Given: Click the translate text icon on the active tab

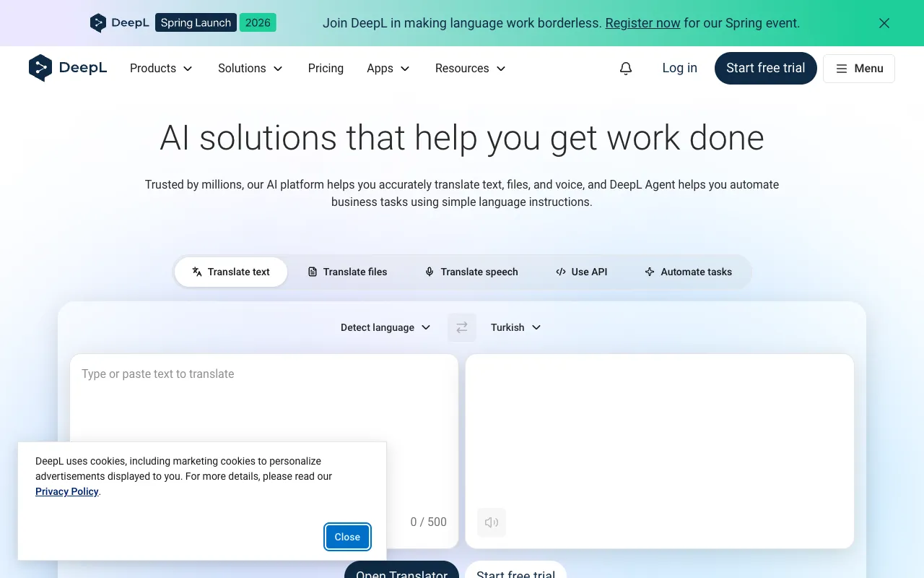Looking at the screenshot, I should [x=197, y=272].
